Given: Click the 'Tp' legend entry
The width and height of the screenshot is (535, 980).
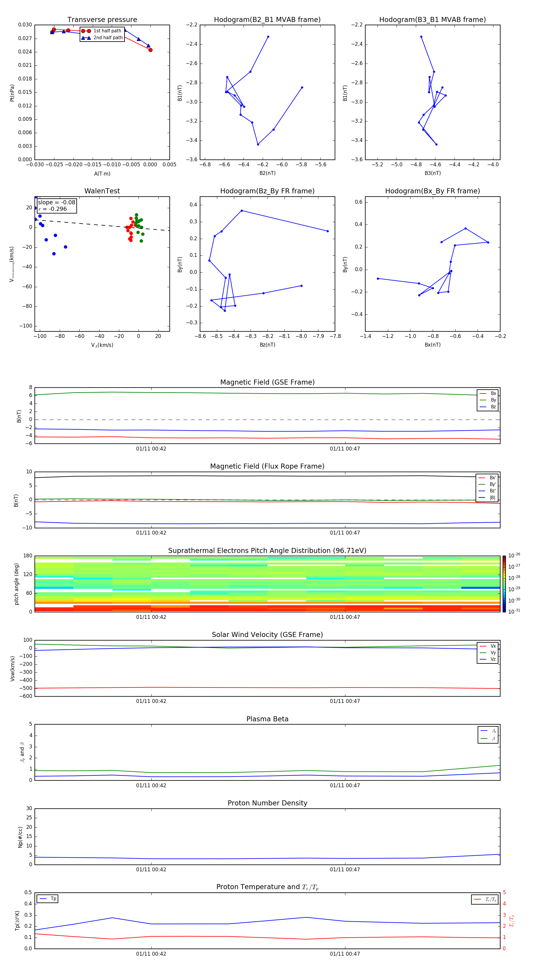Looking at the screenshot, I should pos(47,899).
